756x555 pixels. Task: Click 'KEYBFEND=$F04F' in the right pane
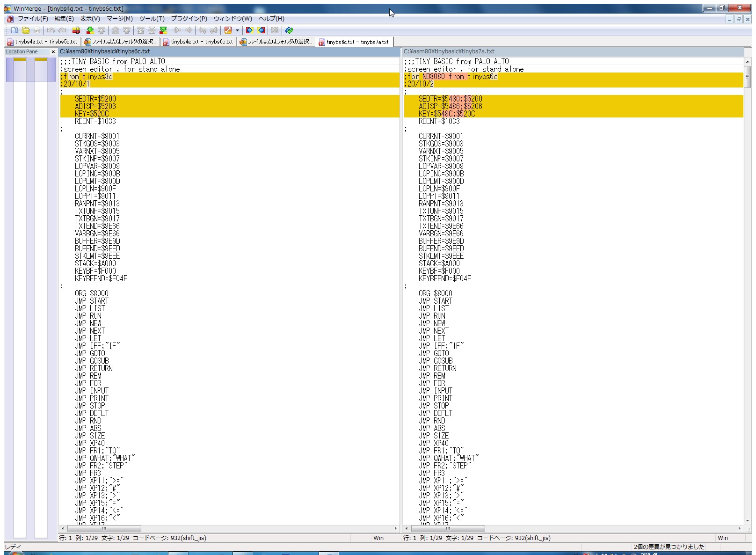tap(445, 278)
